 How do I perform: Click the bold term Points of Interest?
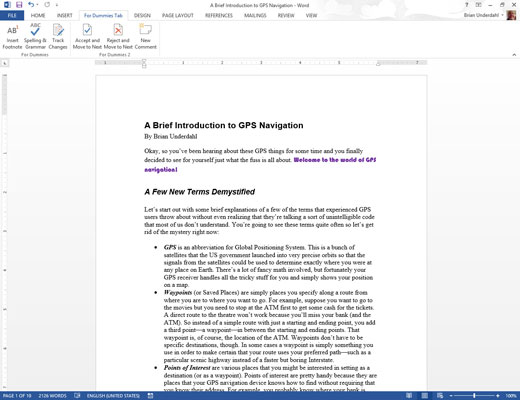click(x=187, y=368)
